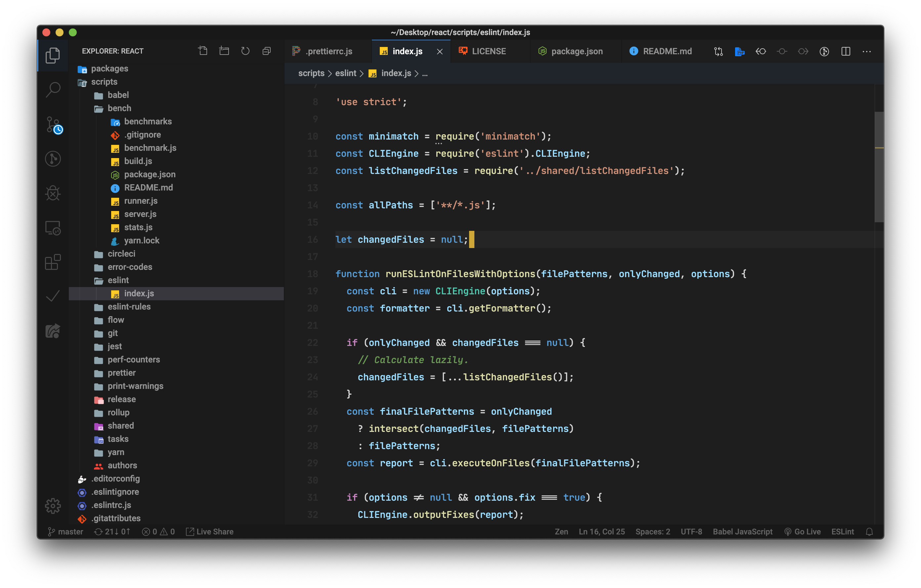Image resolution: width=921 pixels, height=588 pixels.
Task: Switch to the LICENSE tab
Action: 488,51
